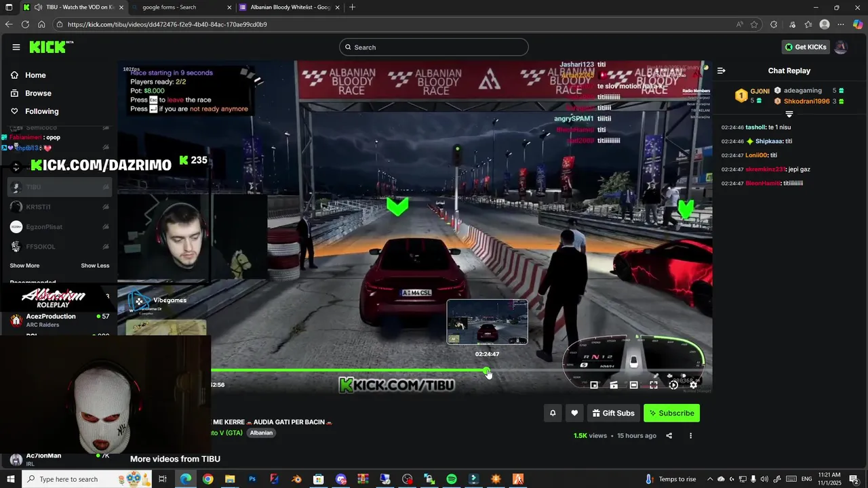868x488 pixels.
Task: Open Edge Copilot icon
Action: 858,24
